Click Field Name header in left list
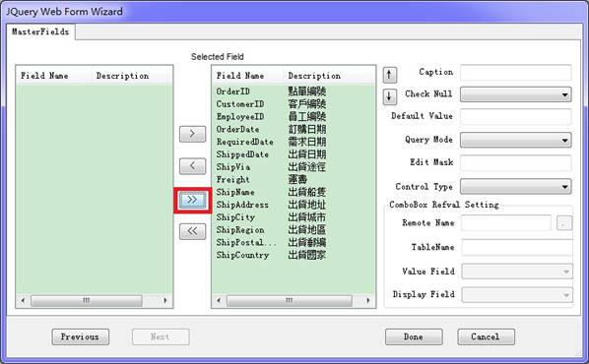Screen dimensions: 589x364 pyautogui.click(x=53, y=76)
